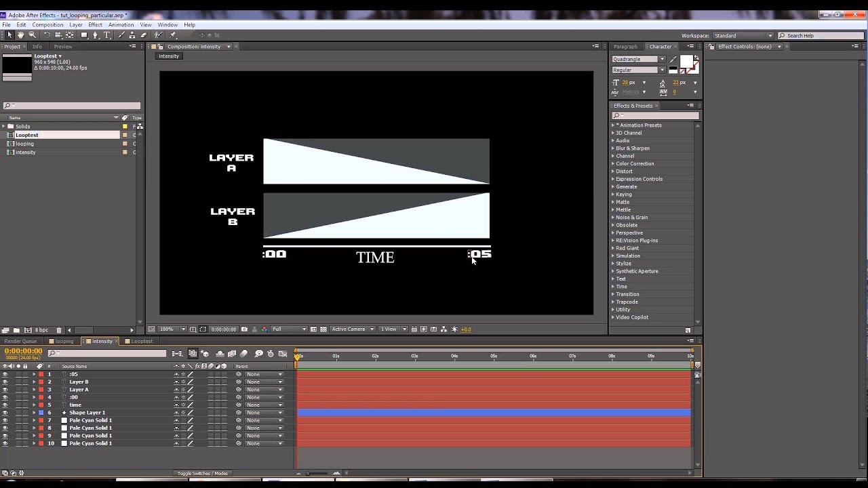Select the Selection arrow tool
The image size is (868, 488).
coord(9,35)
